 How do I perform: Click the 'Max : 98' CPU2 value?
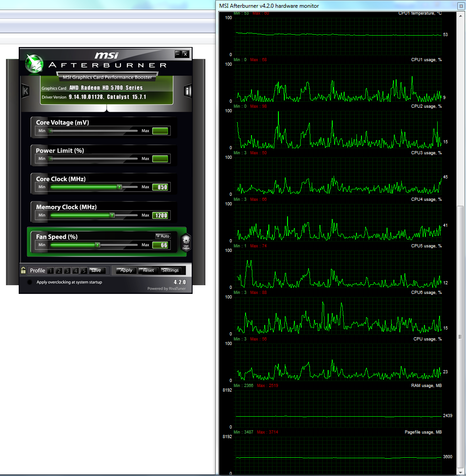click(x=258, y=106)
